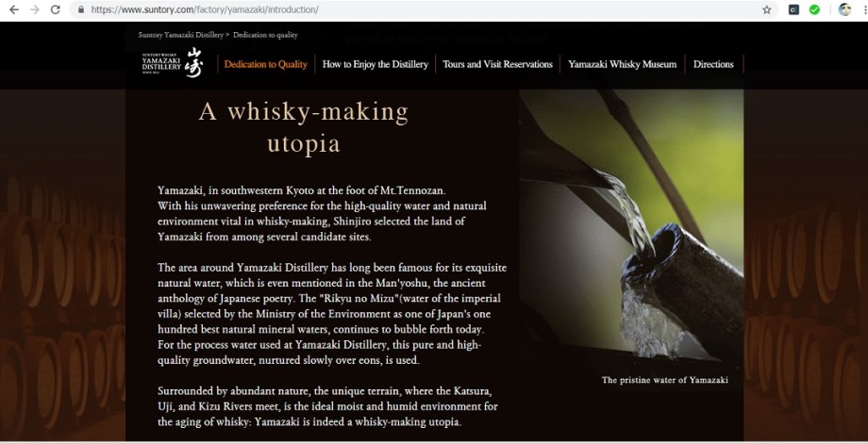868x444 pixels.
Task: Select the Directions menu item
Action: 713,64
